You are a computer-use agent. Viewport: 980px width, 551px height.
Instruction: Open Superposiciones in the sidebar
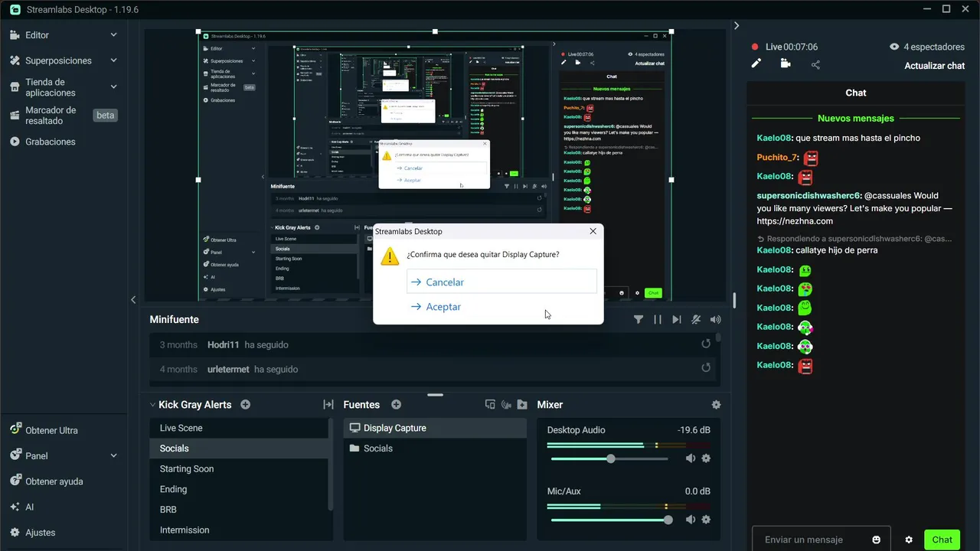[x=58, y=60]
